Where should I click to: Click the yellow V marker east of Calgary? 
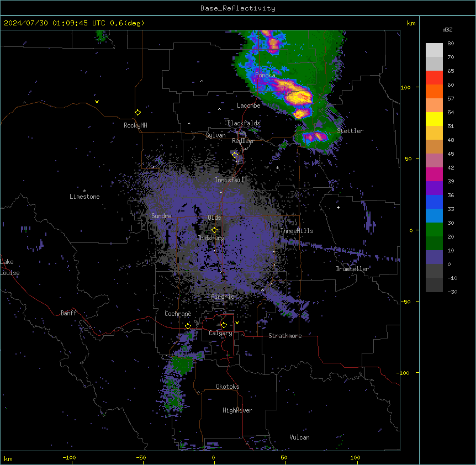[237, 323]
